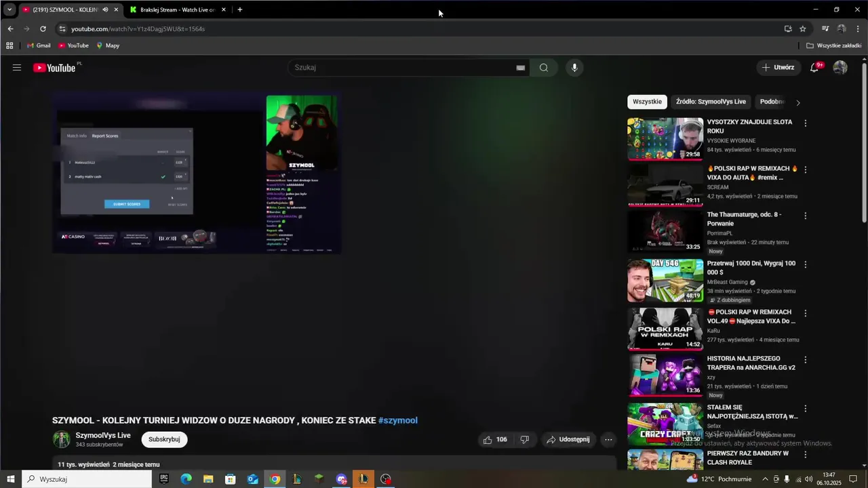Click the browser address bar URL

[138, 29]
